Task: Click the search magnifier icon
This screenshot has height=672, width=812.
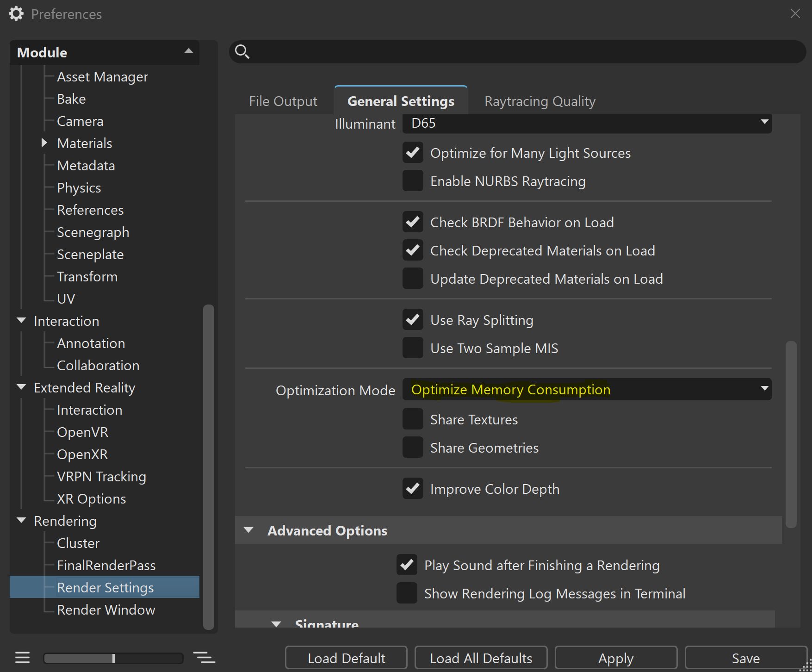Action: pos(242,51)
